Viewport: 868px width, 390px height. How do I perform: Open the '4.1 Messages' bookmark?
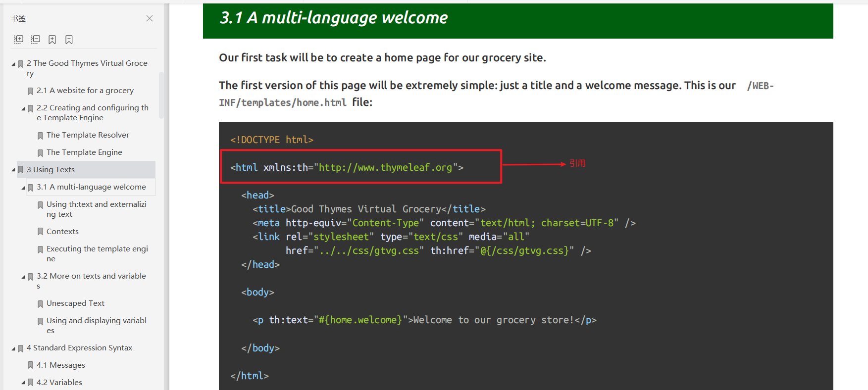tap(61, 365)
